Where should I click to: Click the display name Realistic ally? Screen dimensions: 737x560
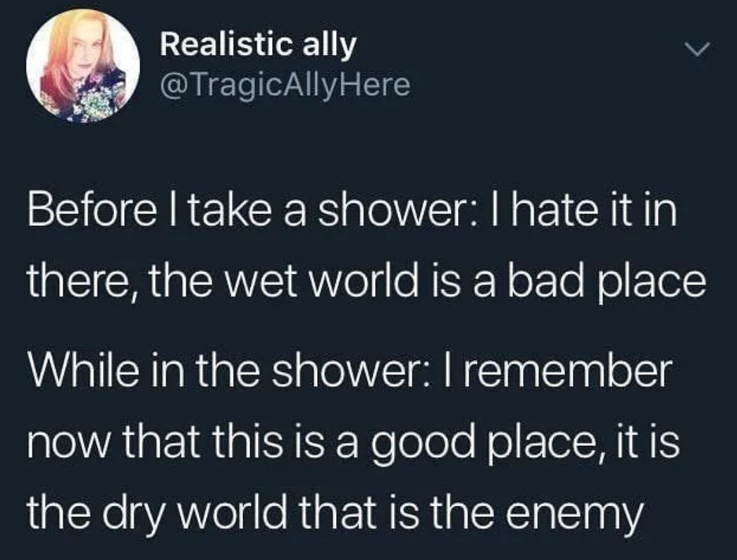(x=258, y=45)
